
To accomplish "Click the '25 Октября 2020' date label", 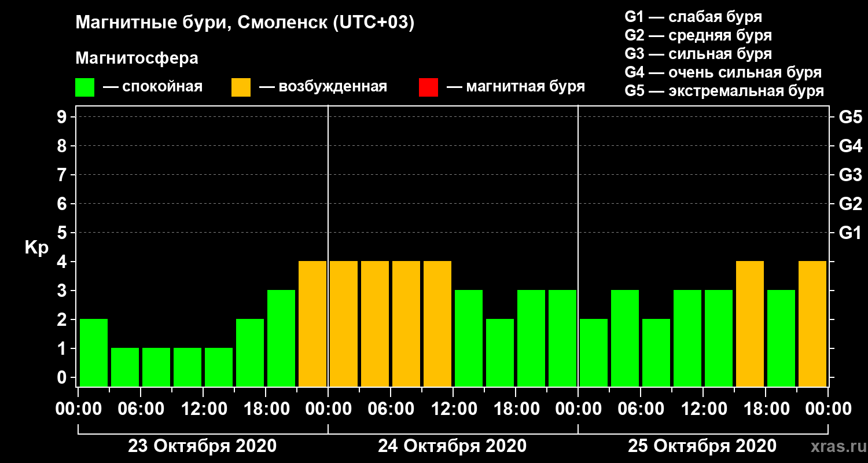I will tap(702, 446).
